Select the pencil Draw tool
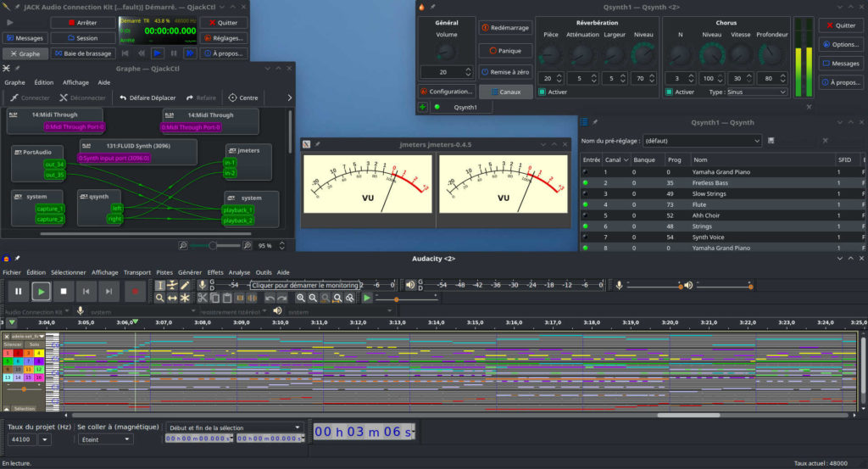 click(x=185, y=285)
